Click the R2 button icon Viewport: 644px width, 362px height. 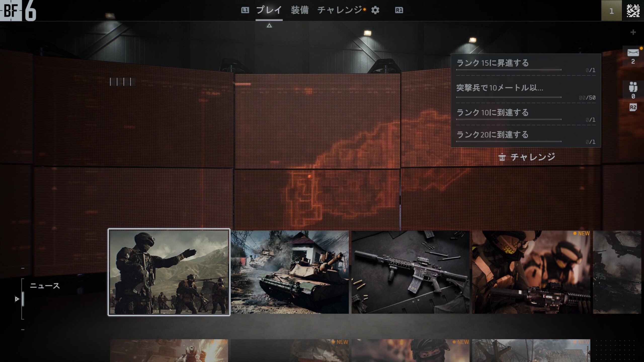[633, 108]
